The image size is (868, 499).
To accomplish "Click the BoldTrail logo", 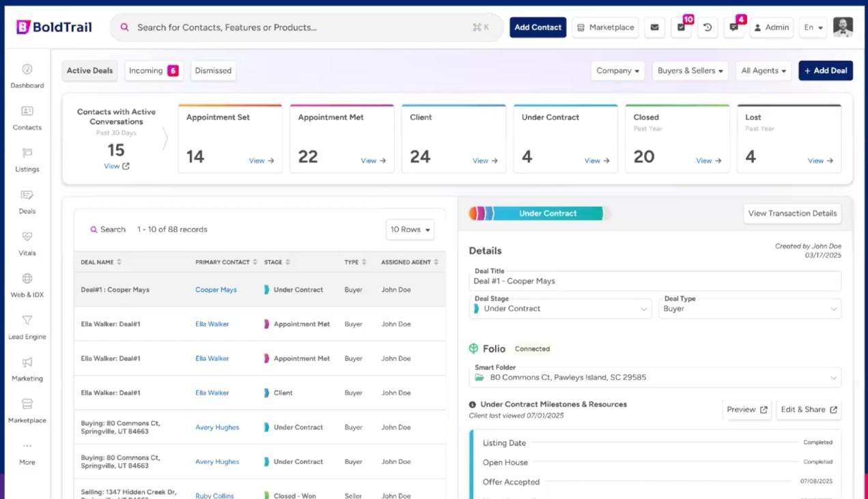I will [x=54, y=27].
